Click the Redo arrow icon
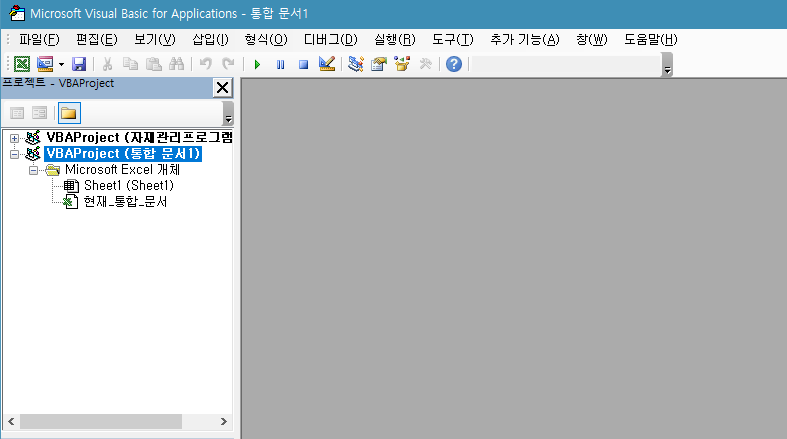This screenshot has width=787, height=439. (x=228, y=64)
